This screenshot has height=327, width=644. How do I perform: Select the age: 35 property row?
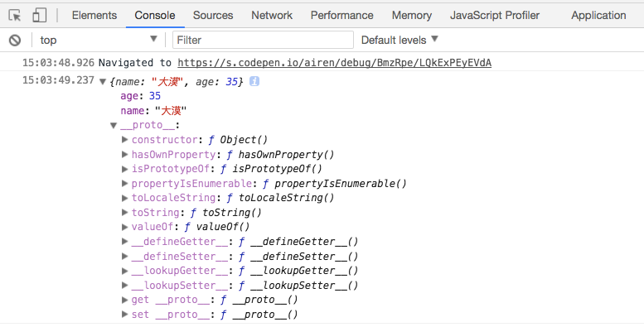(140, 96)
